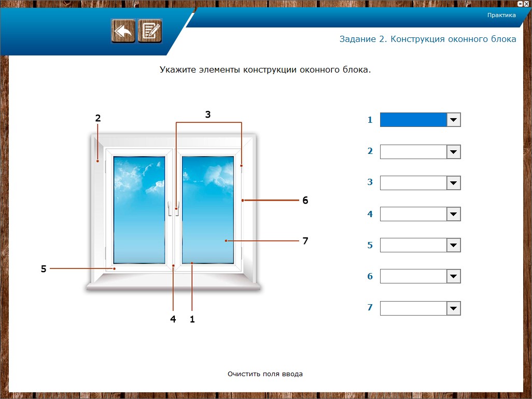The image size is (532, 399).
Task: Expand the dropdown arrow for item 1
Action: (x=454, y=120)
